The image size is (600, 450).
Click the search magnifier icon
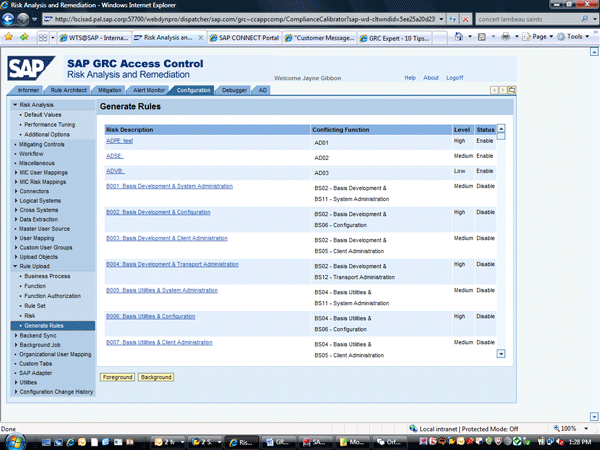(584, 18)
